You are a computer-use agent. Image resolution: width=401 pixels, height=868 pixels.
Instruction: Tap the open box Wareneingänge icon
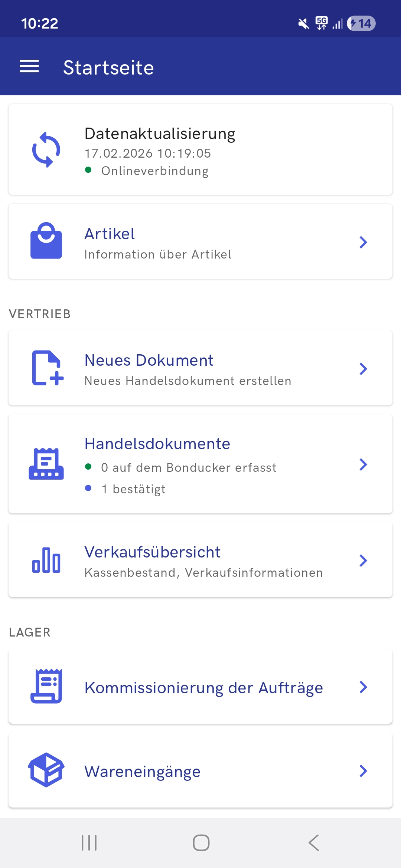click(46, 770)
